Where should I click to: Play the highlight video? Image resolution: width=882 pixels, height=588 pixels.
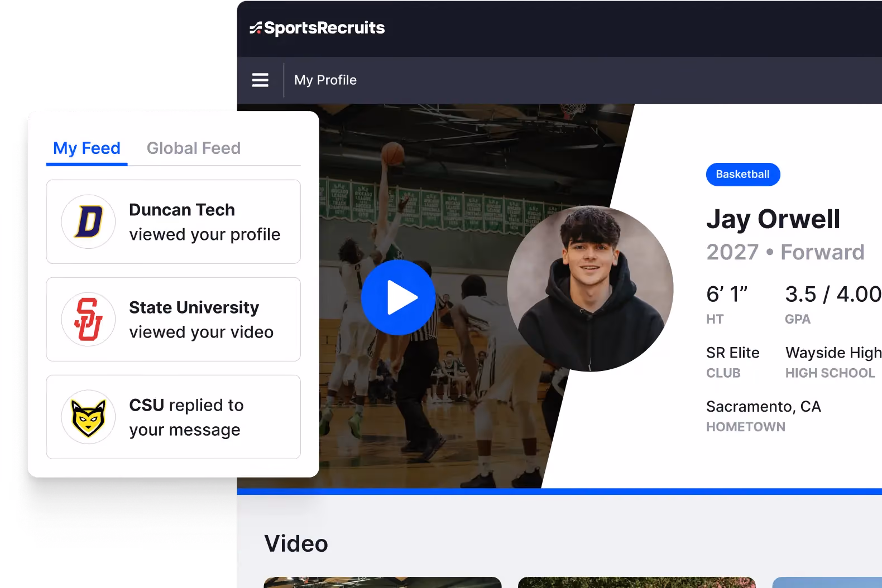398,297
